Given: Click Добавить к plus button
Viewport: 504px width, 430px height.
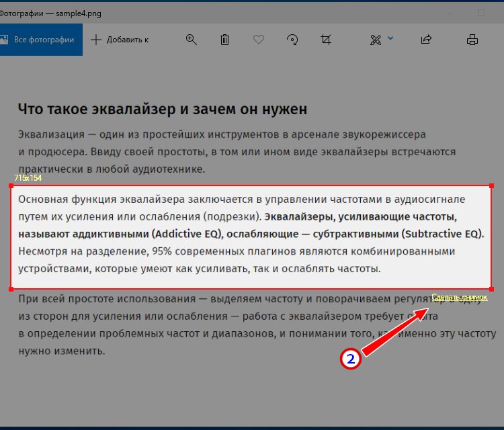Looking at the screenshot, I should click(120, 40).
